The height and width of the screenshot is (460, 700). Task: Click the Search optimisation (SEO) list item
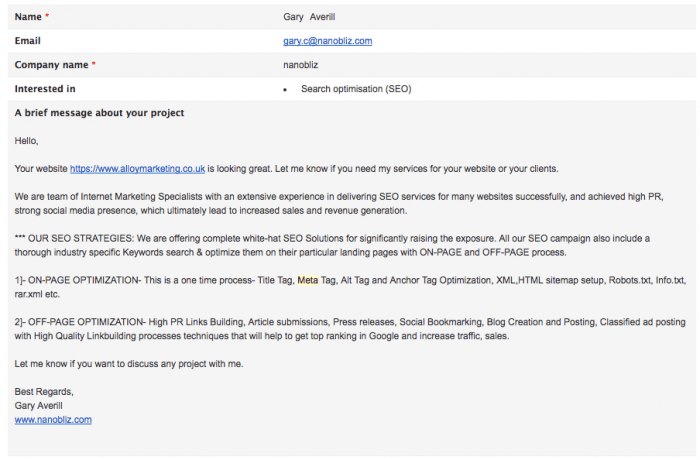[356, 89]
